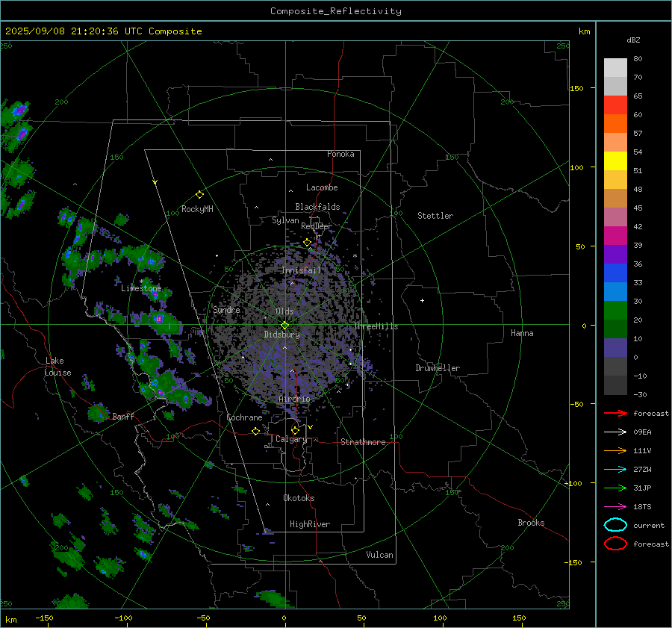Select the RedDeer city label
Image resolution: width=672 pixels, height=628 pixels.
(317, 226)
